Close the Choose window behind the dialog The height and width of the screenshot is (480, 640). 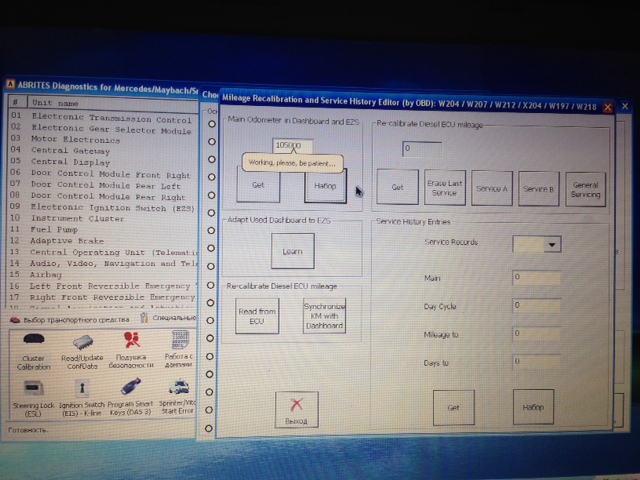coord(625,106)
